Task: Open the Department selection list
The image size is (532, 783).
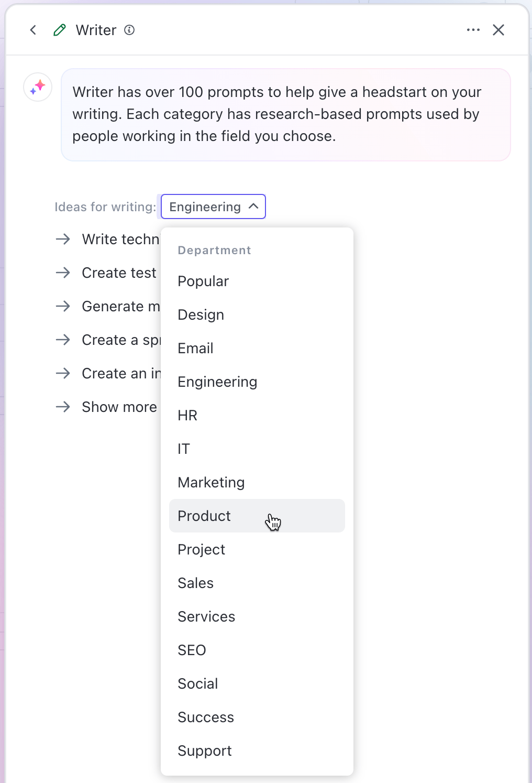Action: click(213, 206)
